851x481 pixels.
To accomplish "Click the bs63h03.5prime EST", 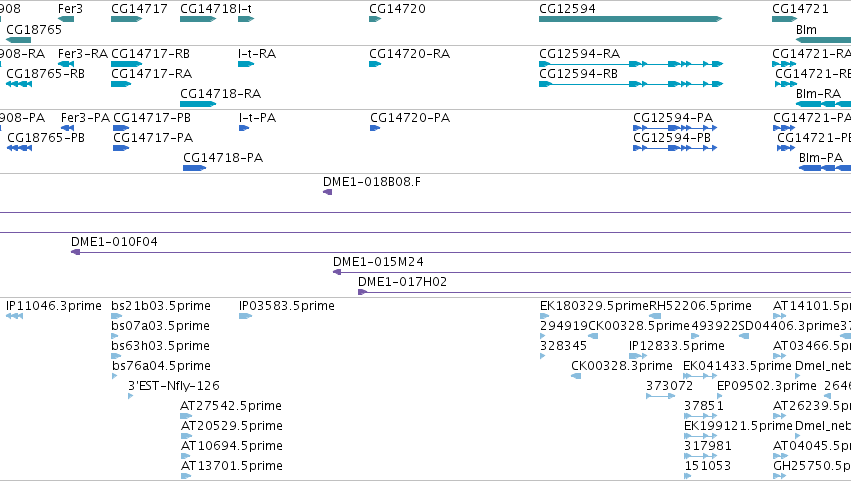I will click(x=116, y=357).
